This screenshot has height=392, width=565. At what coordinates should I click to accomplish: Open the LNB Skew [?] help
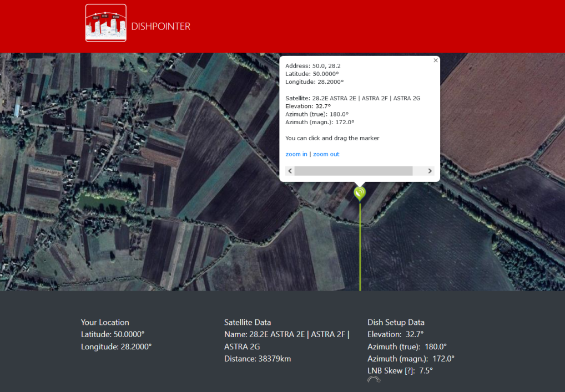[x=407, y=370]
